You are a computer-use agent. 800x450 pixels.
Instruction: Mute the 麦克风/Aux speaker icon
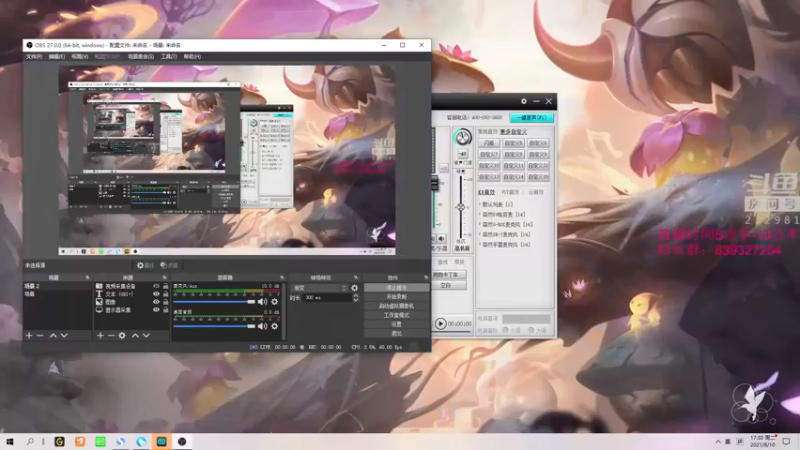[x=262, y=302]
